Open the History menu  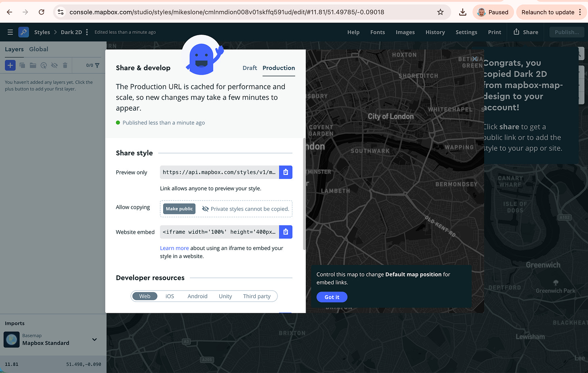(435, 32)
